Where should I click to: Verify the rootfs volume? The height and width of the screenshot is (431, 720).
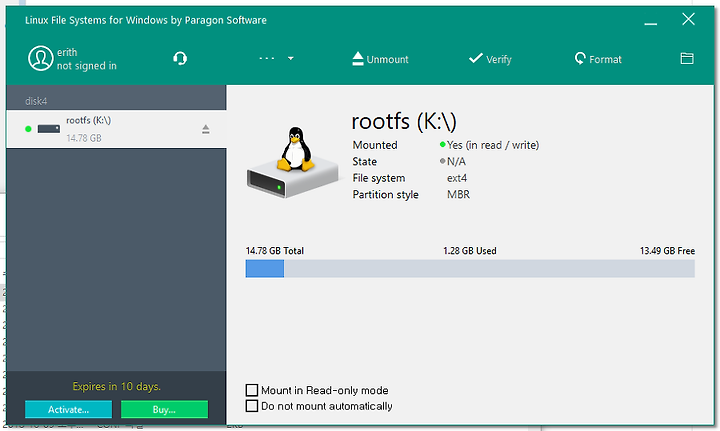[490, 59]
